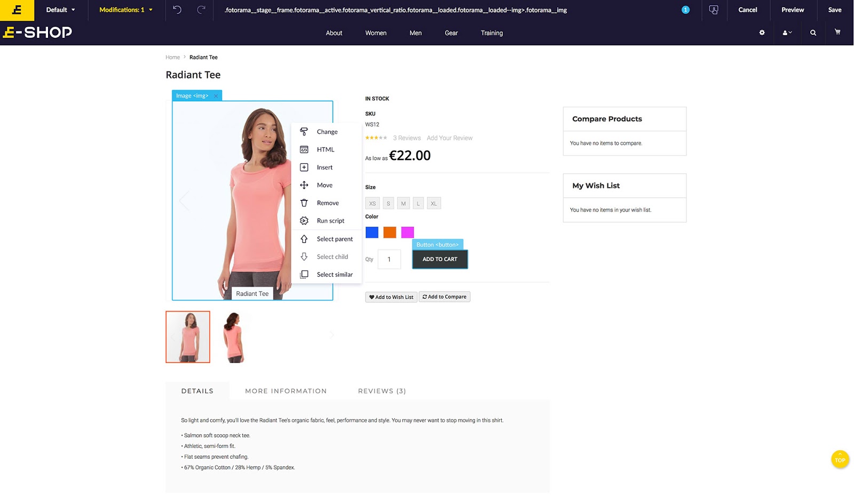Choose Insert from the context menu
Image resolution: width=854 pixels, height=504 pixels.
tap(325, 167)
